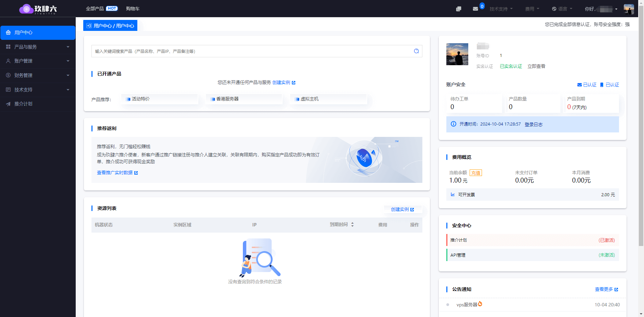Select the 香港服务器 recommended product
The height and width of the screenshot is (317, 644).
pyautogui.click(x=244, y=99)
